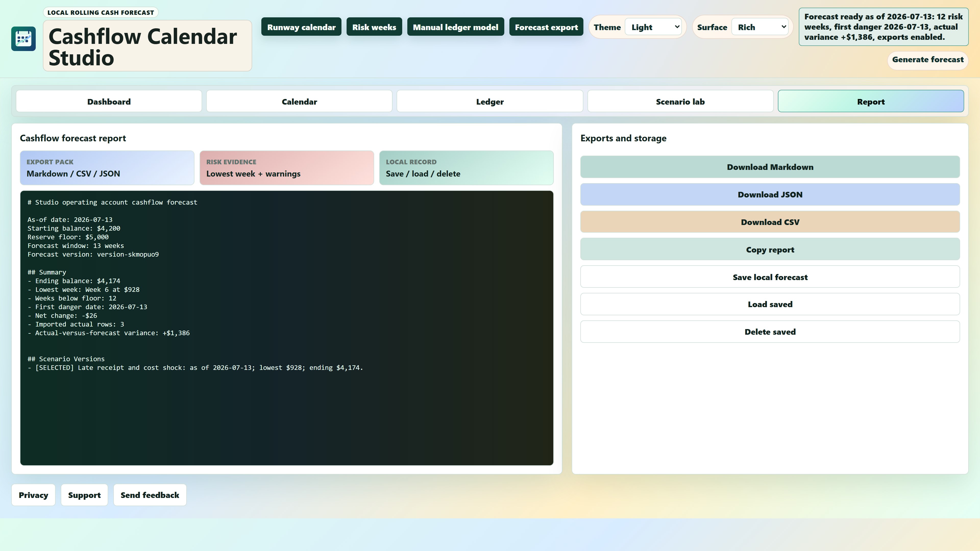Viewport: 980px width, 551px height.
Task: Click Load saved
Action: [x=770, y=304]
